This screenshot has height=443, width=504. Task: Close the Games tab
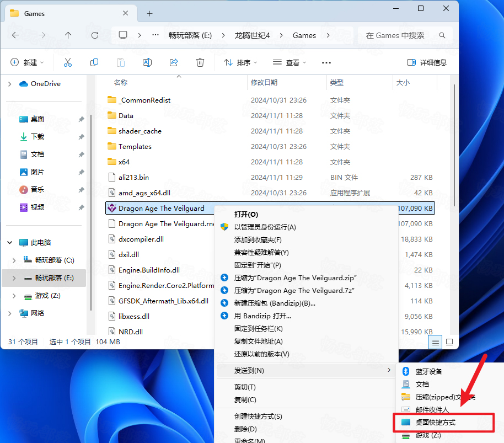tap(125, 13)
